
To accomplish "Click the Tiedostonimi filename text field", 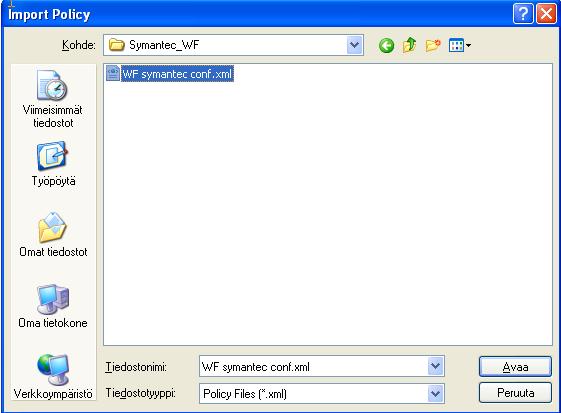I will pyautogui.click(x=314, y=366).
